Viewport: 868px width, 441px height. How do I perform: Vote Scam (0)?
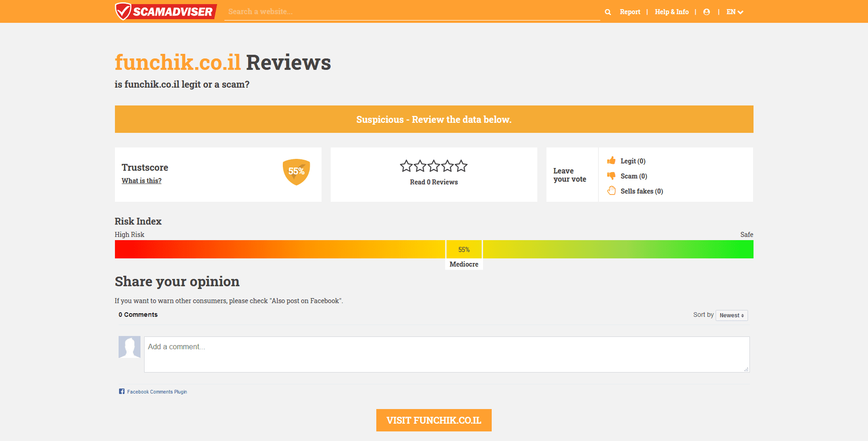(634, 176)
